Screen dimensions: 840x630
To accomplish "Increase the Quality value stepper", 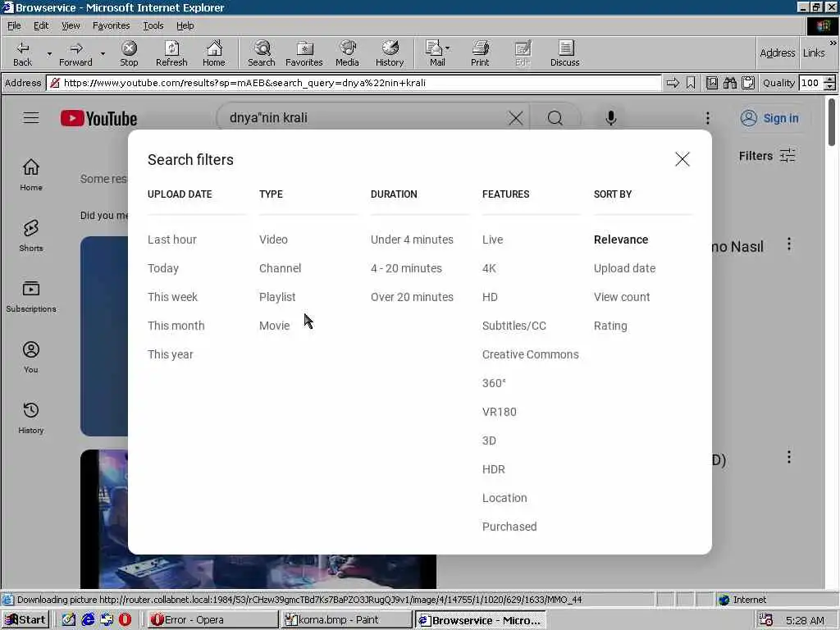I will 830,80.
